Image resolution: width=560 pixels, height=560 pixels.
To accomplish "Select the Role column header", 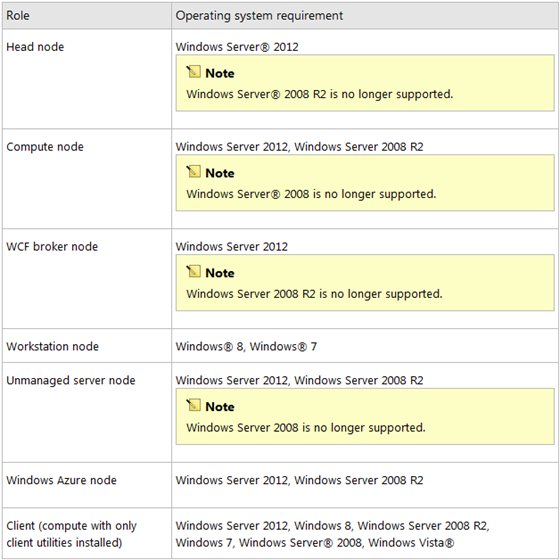I will (18, 16).
